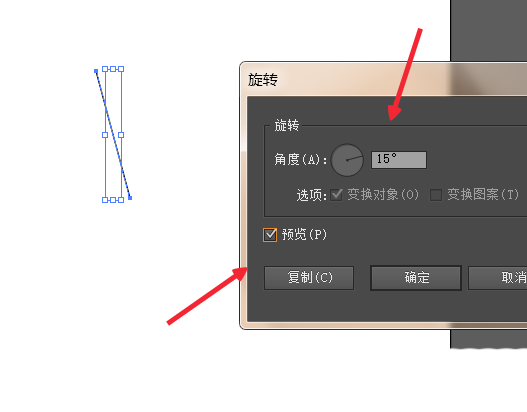Click the top-left bounding box handle

point(105,69)
